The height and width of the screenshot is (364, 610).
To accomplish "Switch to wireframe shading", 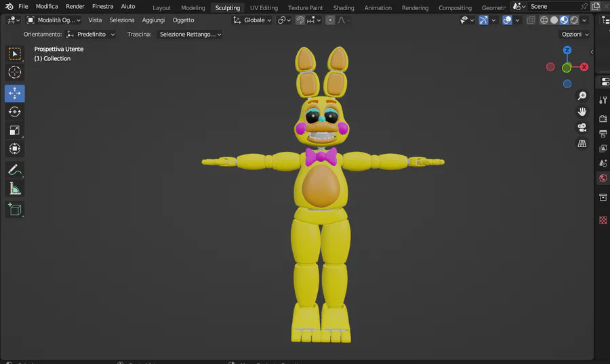I will tap(544, 20).
